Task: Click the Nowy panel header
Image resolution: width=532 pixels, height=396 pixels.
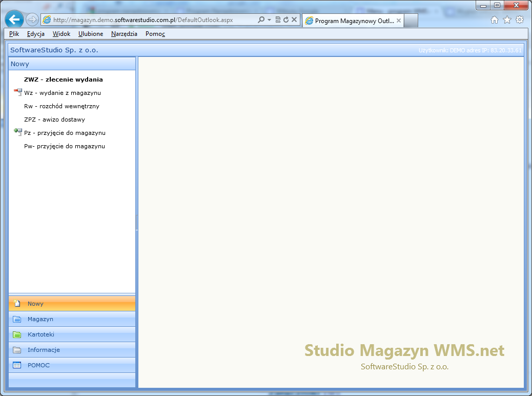Action: click(72, 64)
